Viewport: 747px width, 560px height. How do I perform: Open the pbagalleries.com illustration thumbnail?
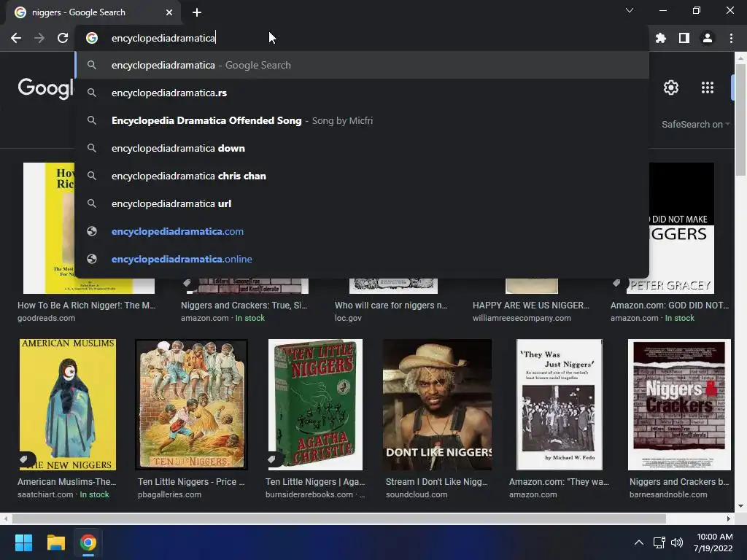(192, 404)
